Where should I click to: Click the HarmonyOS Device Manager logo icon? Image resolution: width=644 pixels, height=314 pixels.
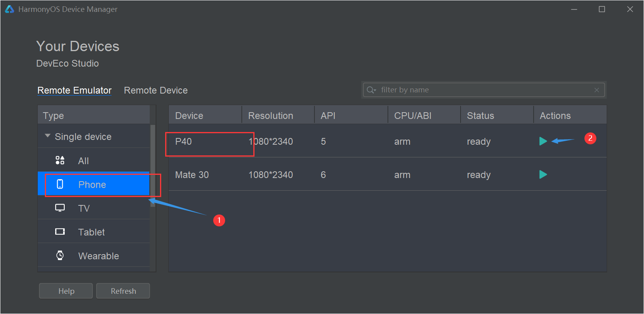point(10,9)
